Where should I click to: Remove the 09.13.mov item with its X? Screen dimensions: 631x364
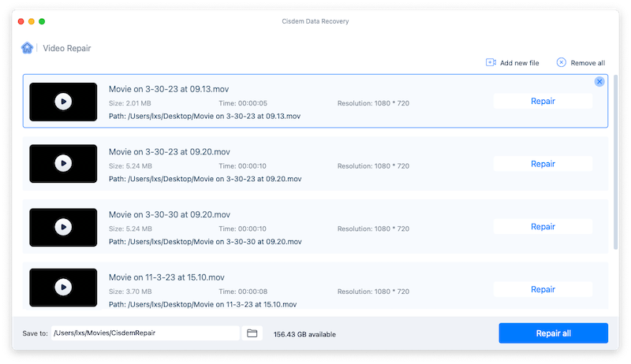pyautogui.click(x=599, y=82)
